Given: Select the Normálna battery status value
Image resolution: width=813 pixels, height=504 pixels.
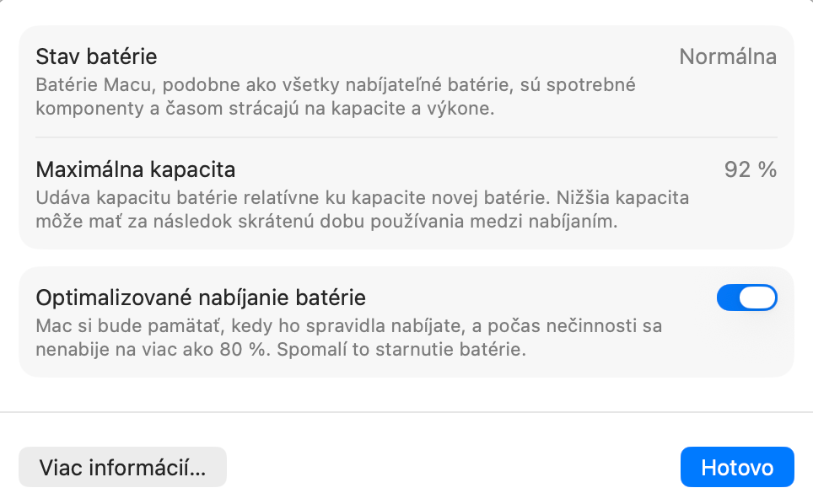Looking at the screenshot, I should pyautogui.click(x=727, y=57).
